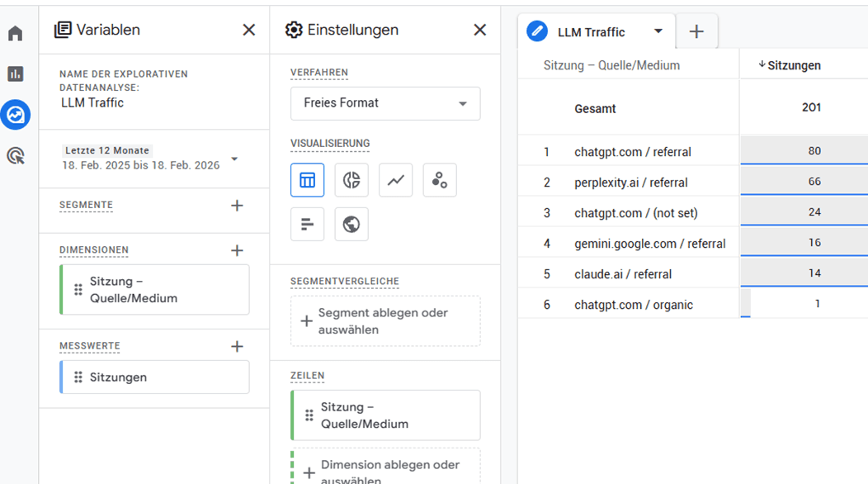Select the line chart visualization
This screenshot has width=868, height=484.
pyautogui.click(x=395, y=179)
